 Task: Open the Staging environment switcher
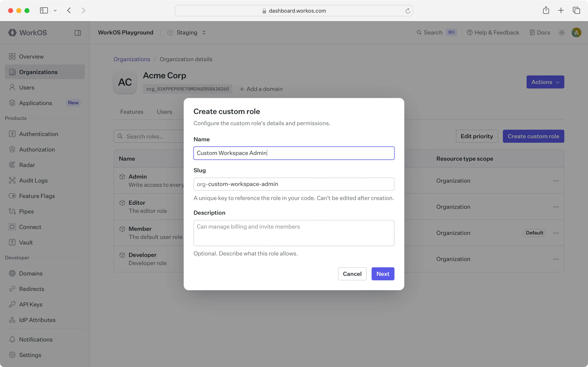187,32
